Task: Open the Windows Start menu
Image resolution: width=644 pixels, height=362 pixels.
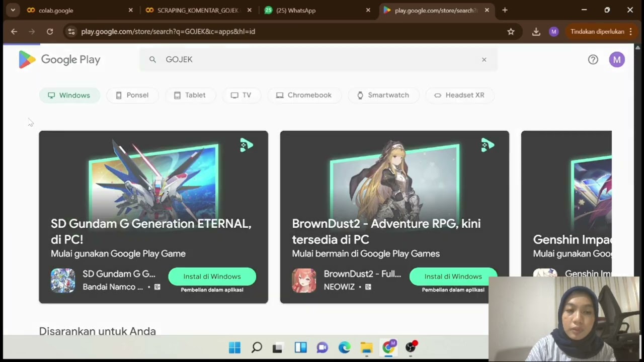Action: click(x=234, y=347)
